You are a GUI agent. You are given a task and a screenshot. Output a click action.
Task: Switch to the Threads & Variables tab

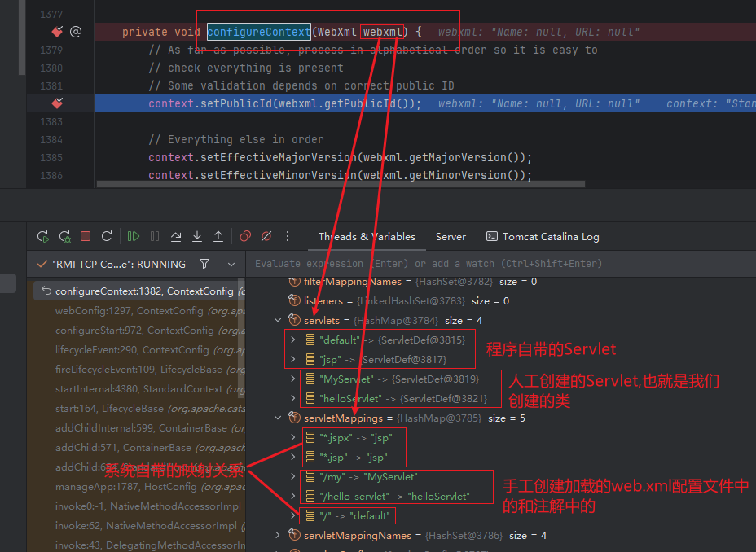point(367,236)
